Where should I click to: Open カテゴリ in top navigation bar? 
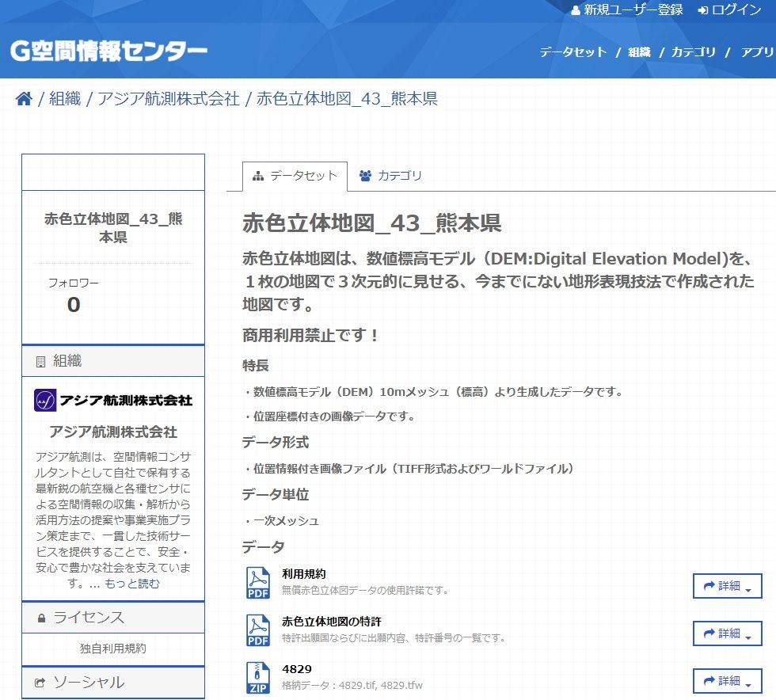pyautogui.click(x=693, y=52)
